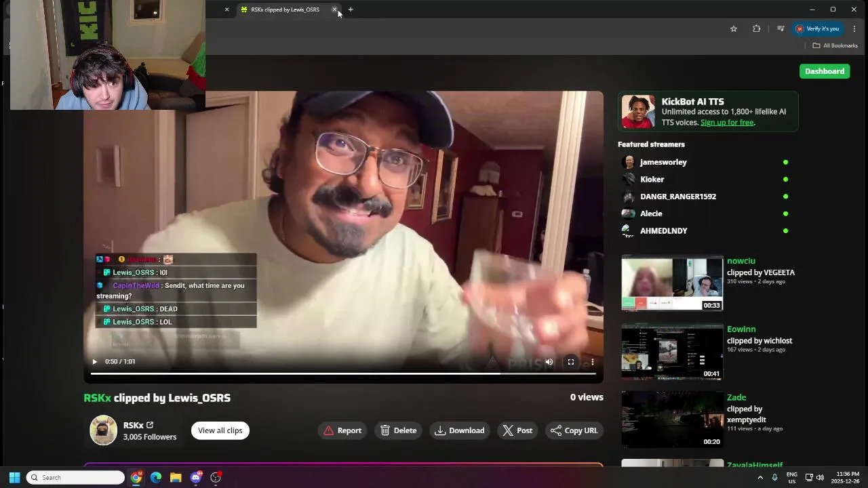868x488 pixels.
Task: Open Google Chrome from the taskbar
Action: pyautogui.click(x=136, y=478)
